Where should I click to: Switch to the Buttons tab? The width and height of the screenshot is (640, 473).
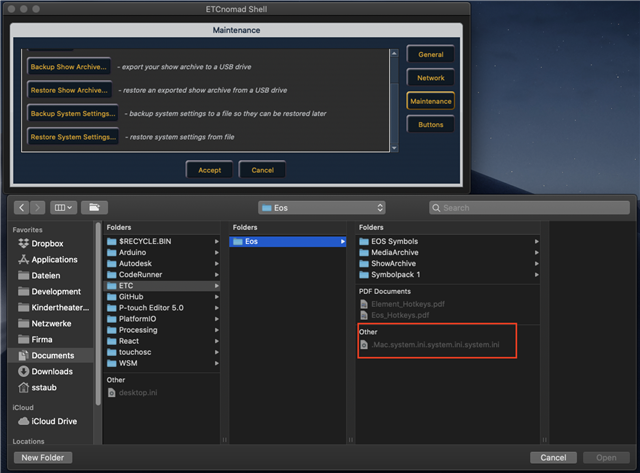point(431,124)
